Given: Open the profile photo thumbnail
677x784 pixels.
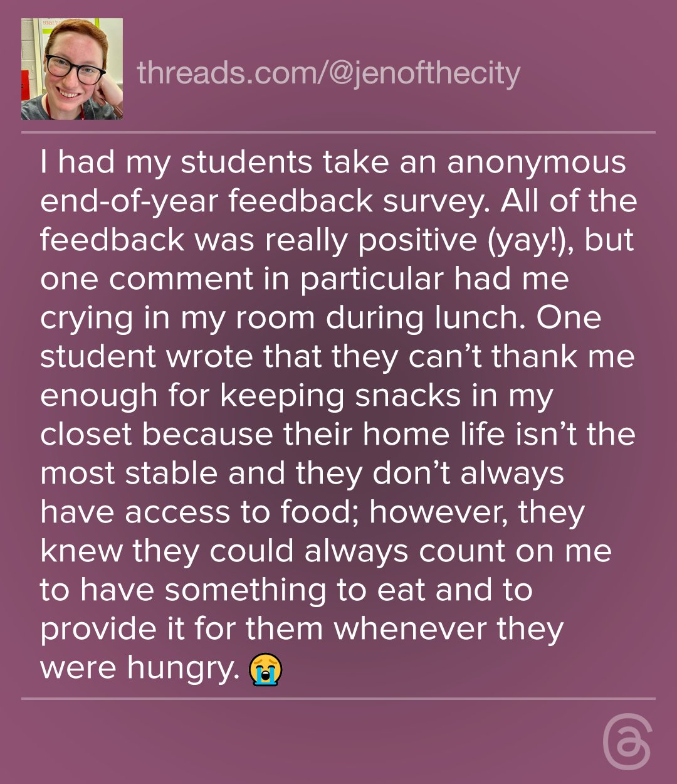Looking at the screenshot, I should pos(72,69).
